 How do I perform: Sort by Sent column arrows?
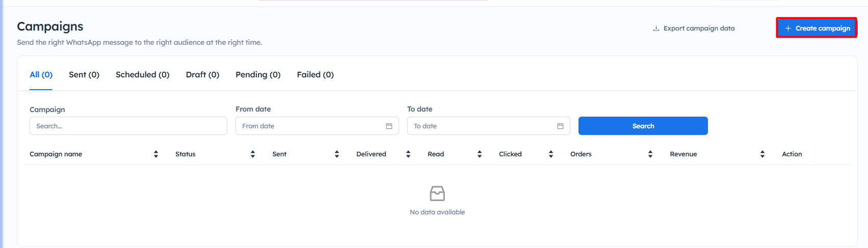[x=337, y=154]
